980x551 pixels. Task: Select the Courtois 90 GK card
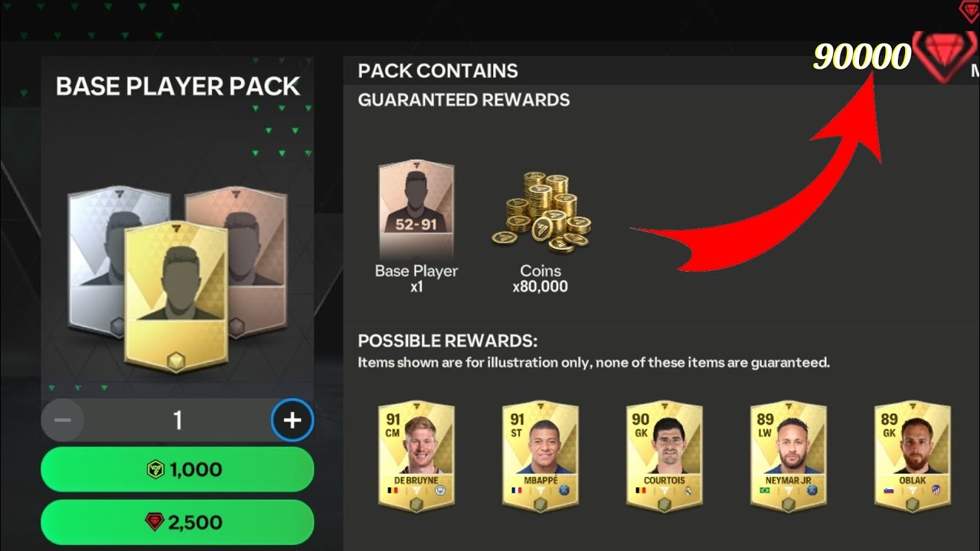pyautogui.click(x=665, y=455)
